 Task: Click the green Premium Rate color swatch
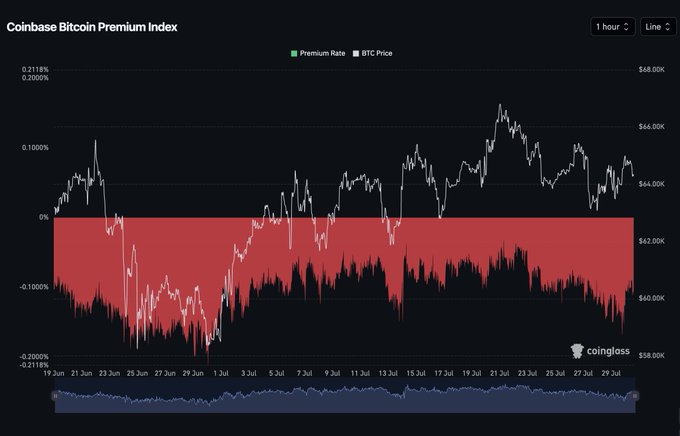coord(294,53)
